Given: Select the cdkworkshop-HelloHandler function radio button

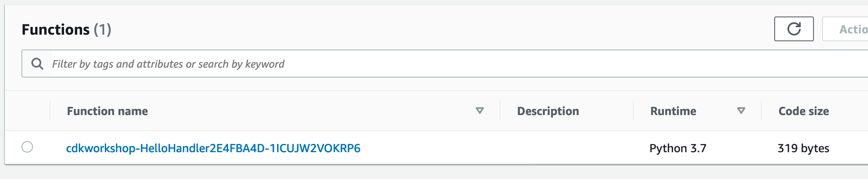Looking at the screenshot, I should click(x=27, y=147).
